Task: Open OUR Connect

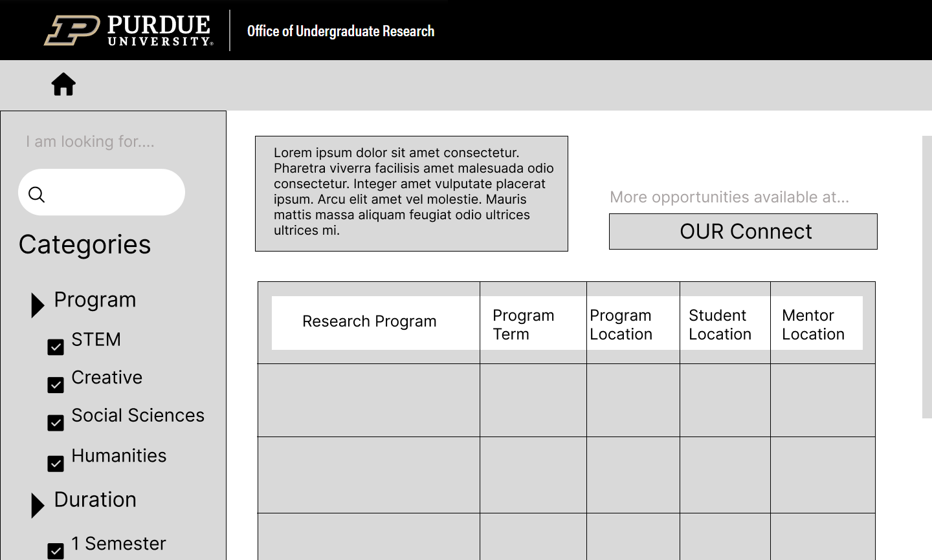Action: point(743,231)
